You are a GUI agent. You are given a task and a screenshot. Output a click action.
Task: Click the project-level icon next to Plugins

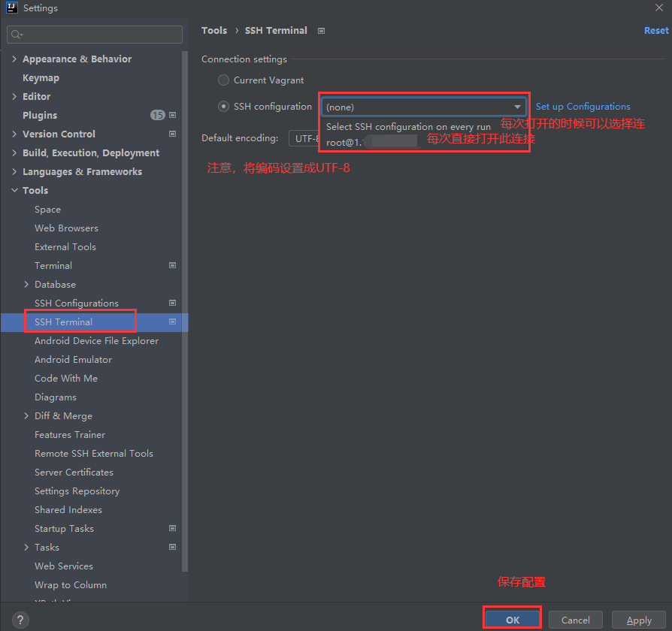tap(172, 115)
